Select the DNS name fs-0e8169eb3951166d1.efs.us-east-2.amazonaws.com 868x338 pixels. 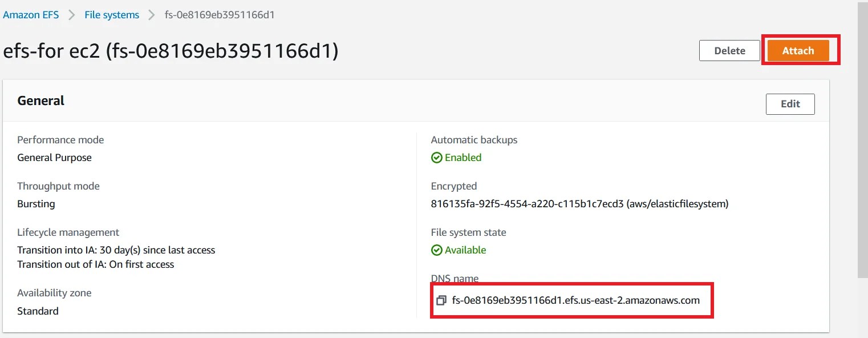[x=575, y=300]
